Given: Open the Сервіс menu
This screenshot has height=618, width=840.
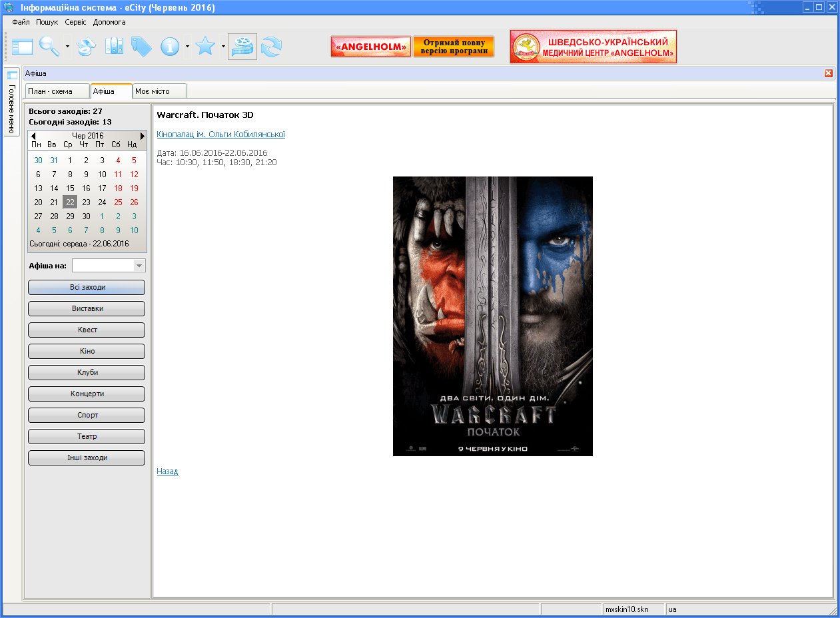Looking at the screenshot, I should [x=75, y=22].
